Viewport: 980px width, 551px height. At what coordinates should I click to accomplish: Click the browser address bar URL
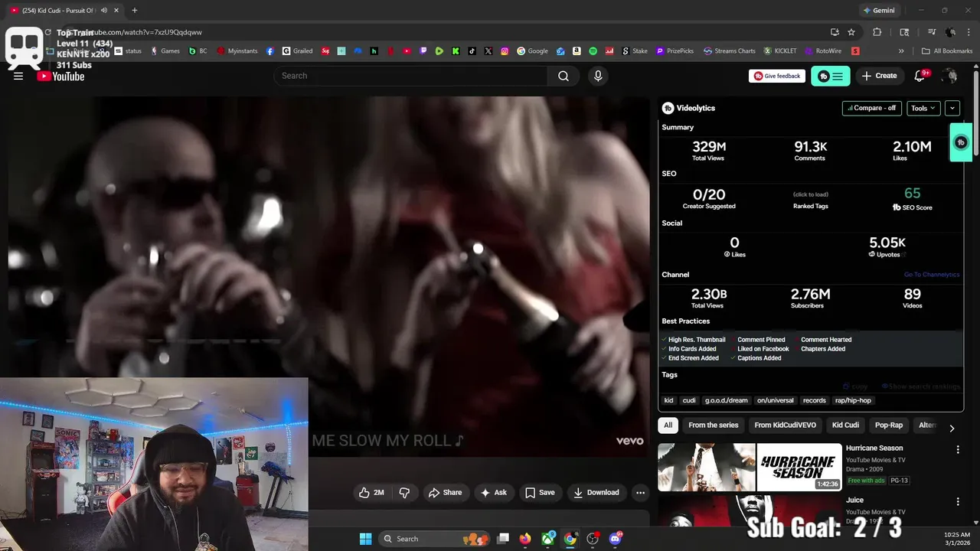459,32
